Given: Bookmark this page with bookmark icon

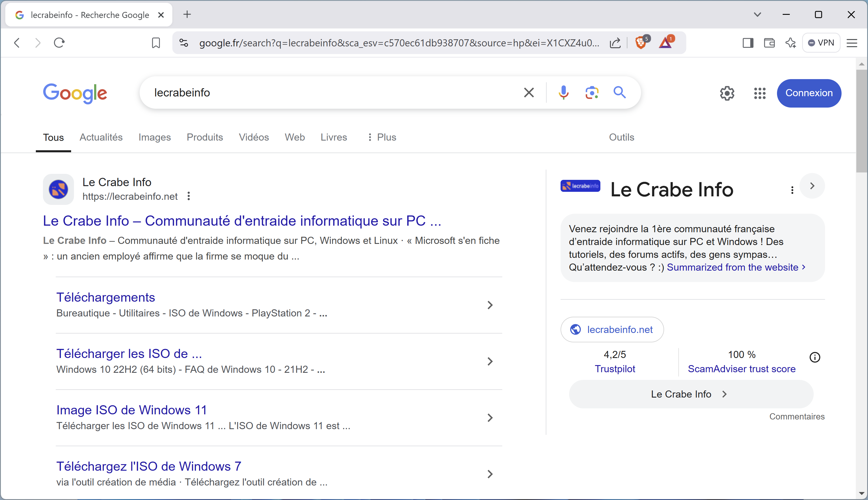Looking at the screenshot, I should tap(156, 43).
